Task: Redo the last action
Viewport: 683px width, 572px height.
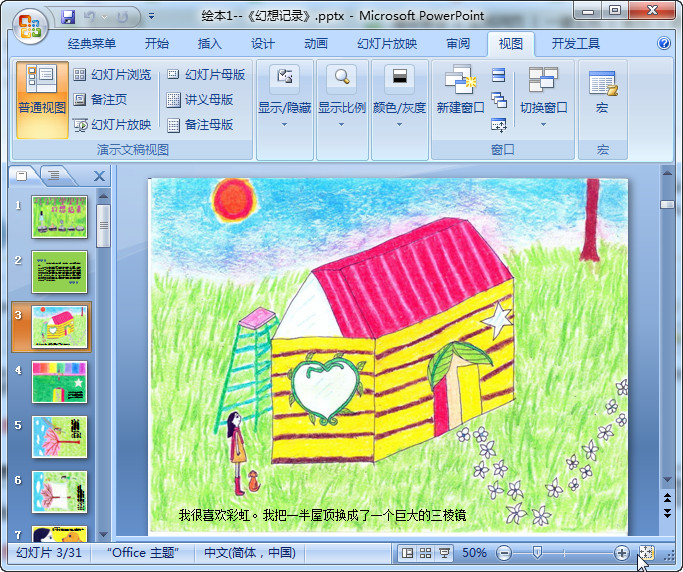Action: [x=123, y=17]
